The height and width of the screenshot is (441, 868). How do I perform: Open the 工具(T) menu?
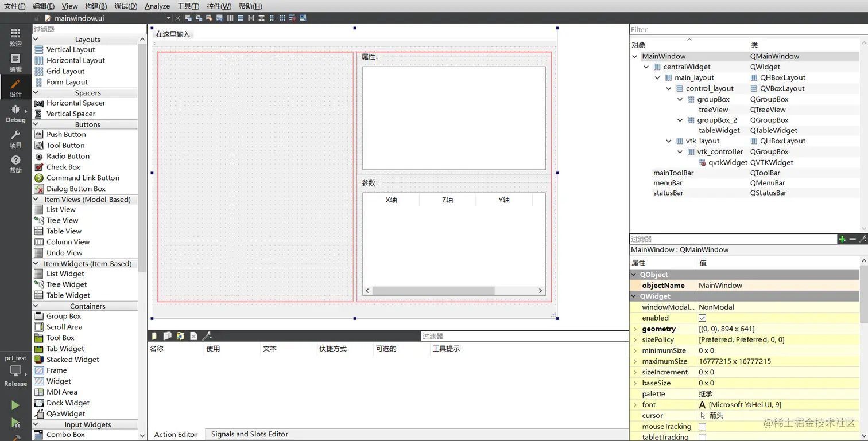[x=188, y=6]
